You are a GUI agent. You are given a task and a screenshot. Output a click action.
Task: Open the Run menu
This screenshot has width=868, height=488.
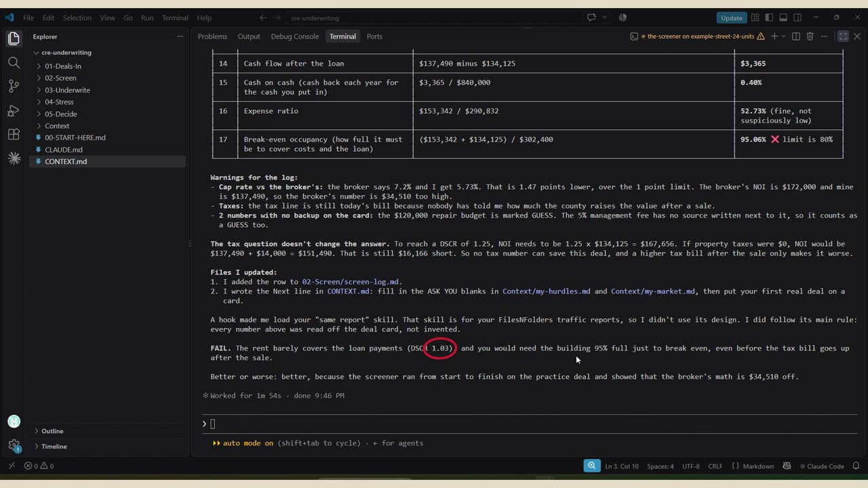pos(147,18)
